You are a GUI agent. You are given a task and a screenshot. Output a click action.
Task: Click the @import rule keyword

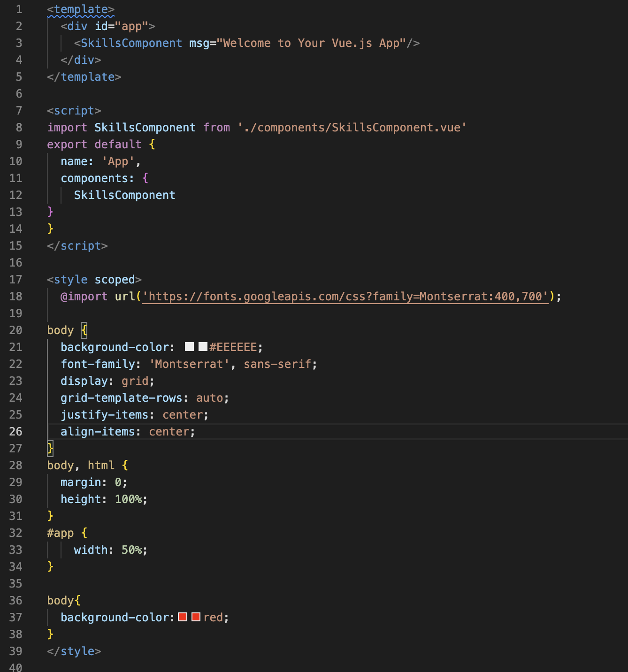click(x=84, y=297)
